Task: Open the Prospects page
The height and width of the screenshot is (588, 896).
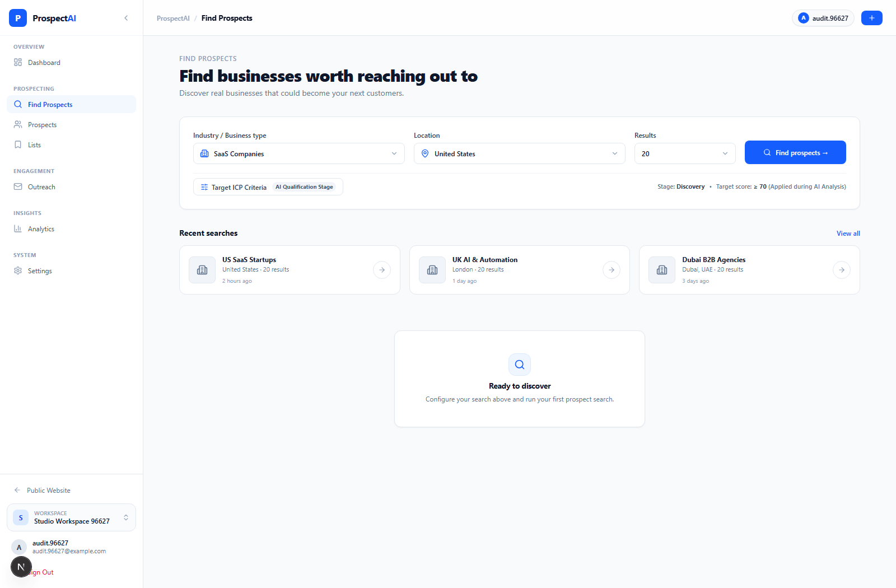Action: 71,125
